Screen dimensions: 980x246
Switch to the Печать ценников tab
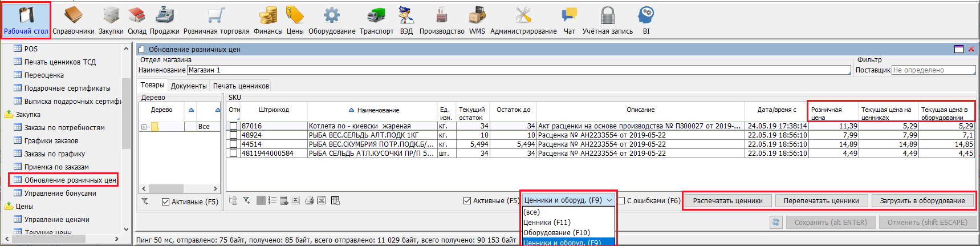[x=241, y=86]
